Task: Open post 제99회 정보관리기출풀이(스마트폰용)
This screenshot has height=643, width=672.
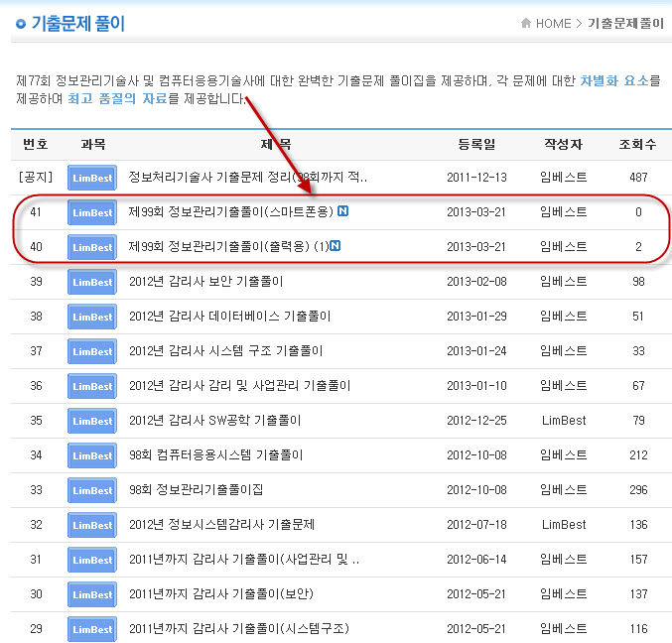Action: point(230,211)
